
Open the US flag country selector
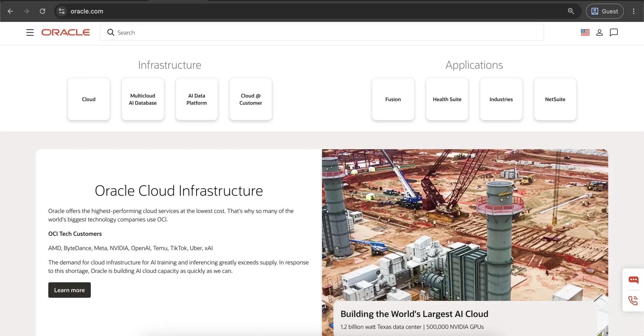[x=585, y=33]
